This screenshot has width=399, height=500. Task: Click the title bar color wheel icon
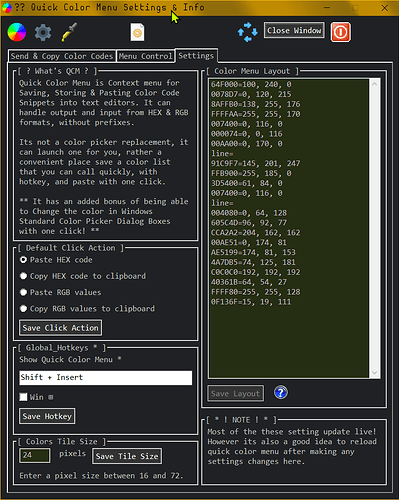[x=6, y=7]
